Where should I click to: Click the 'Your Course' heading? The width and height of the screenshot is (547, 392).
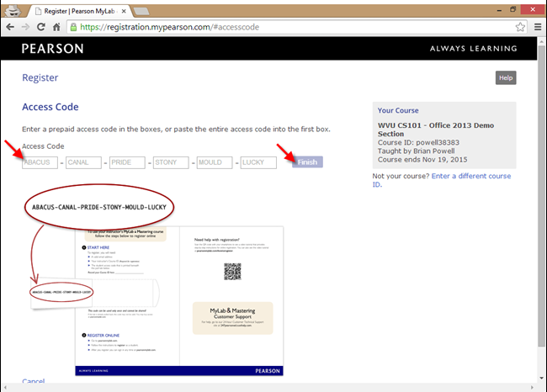(x=398, y=110)
